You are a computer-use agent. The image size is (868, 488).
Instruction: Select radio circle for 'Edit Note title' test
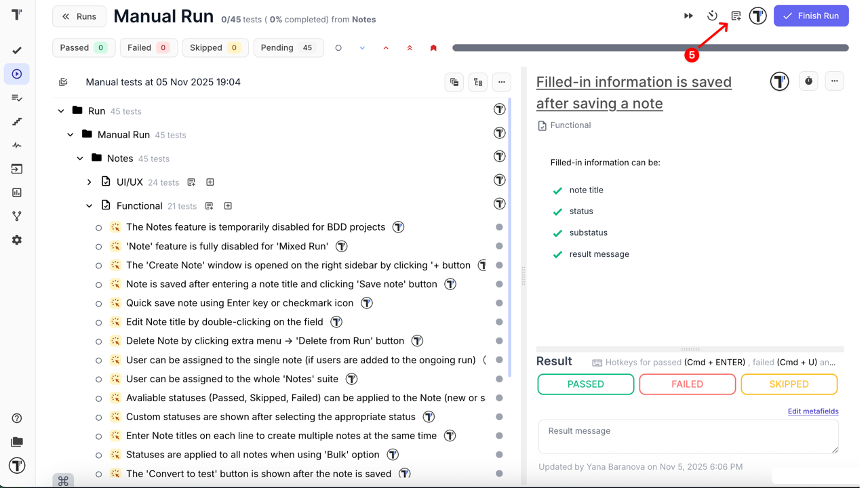(99, 323)
